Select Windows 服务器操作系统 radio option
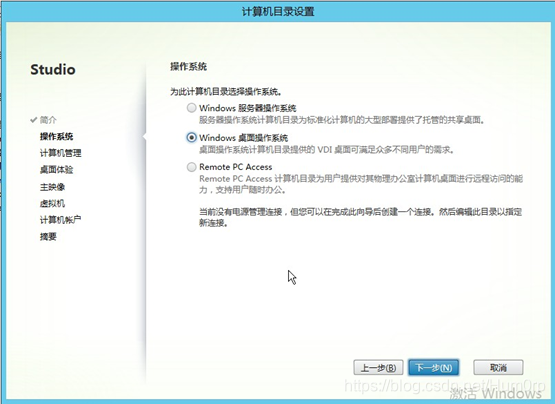The width and height of the screenshot is (555, 404). pos(191,108)
